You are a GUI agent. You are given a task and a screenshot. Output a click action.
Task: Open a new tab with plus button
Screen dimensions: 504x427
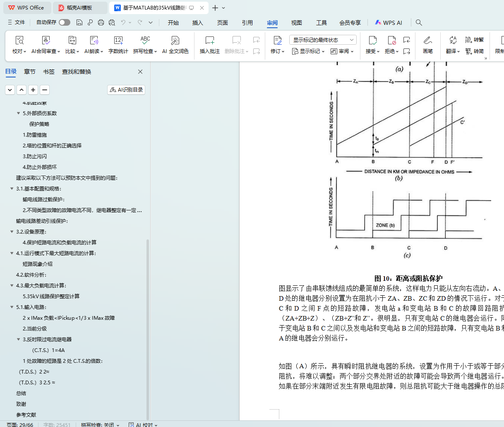click(x=215, y=8)
